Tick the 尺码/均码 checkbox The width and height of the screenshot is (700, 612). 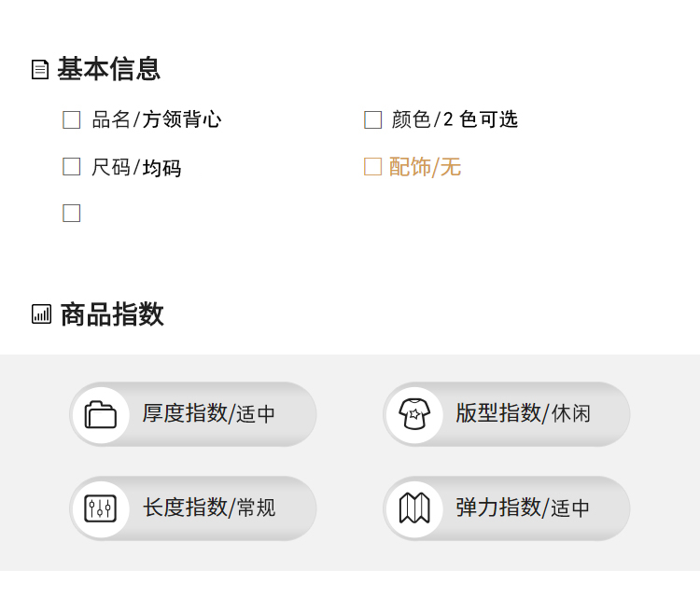(72, 166)
